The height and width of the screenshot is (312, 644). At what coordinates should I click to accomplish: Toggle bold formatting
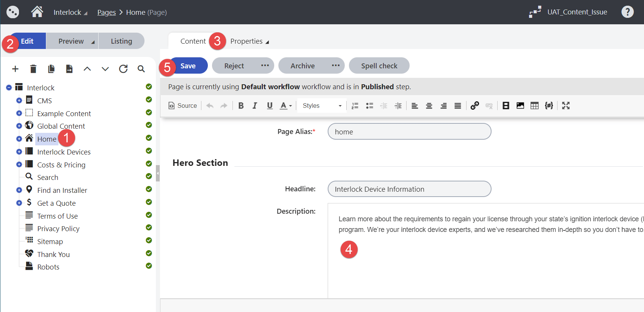pos(241,106)
